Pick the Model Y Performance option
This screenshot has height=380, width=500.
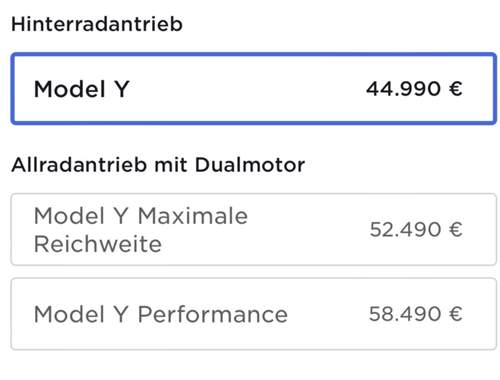click(x=254, y=314)
